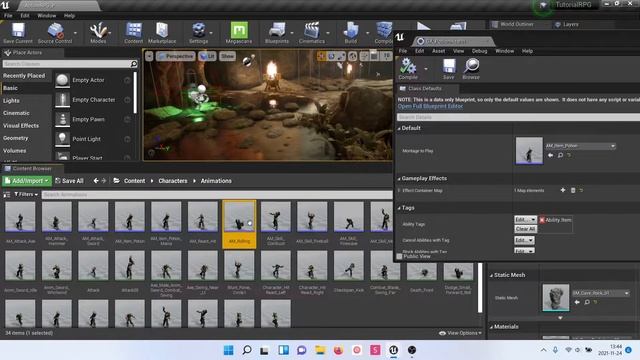The height and width of the screenshot is (360, 640).
Task: Click the viewport Show button
Action: pyautogui.click(x=228, y=56)
